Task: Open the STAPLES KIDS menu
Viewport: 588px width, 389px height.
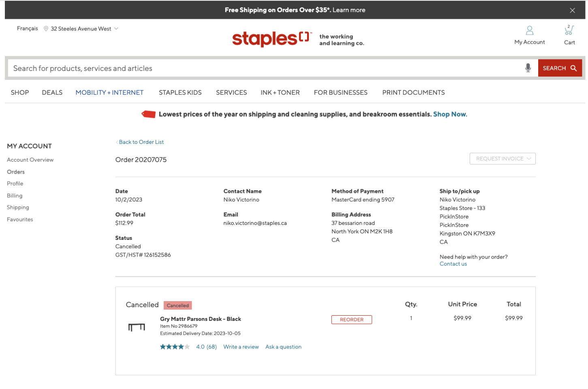Action: point(180,93)
